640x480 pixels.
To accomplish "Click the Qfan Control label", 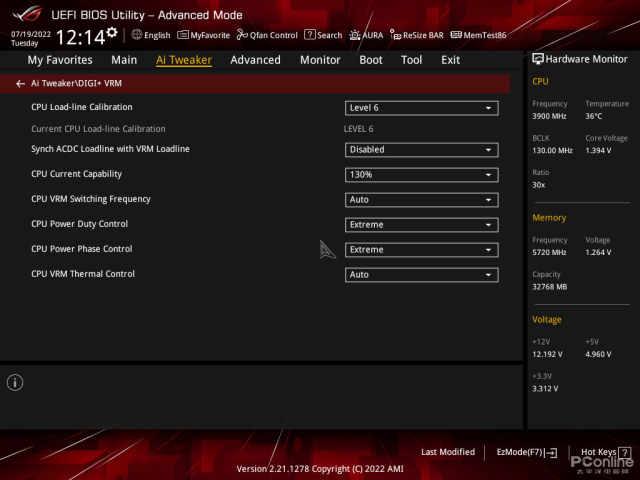I will click(274, 36).
